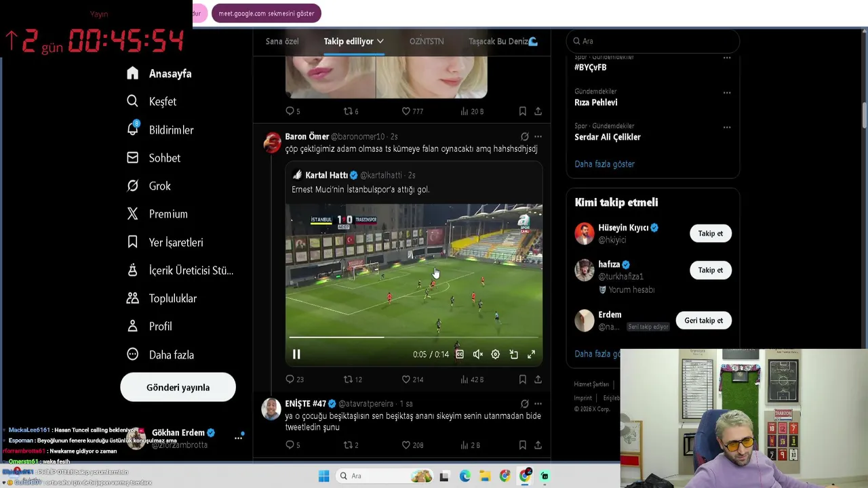Open Windows Start menu
This screenshot has width=868, height=488.
(323, 476)
